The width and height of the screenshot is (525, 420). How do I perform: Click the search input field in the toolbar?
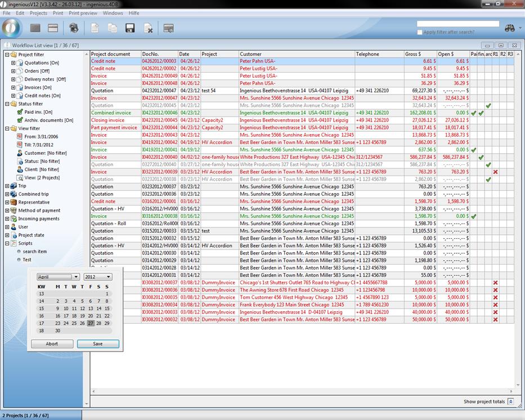pyautogui.click(x=457, y=24)
